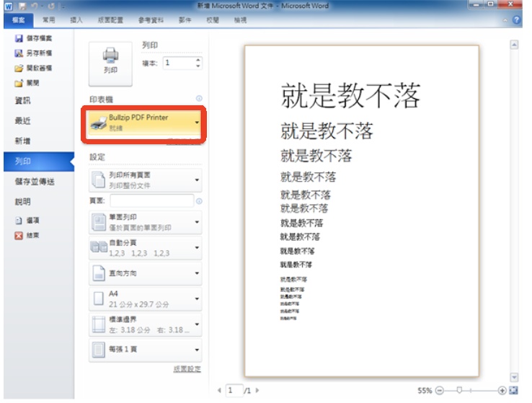Click the preview scrollbar down arrow

coord(515,377)
